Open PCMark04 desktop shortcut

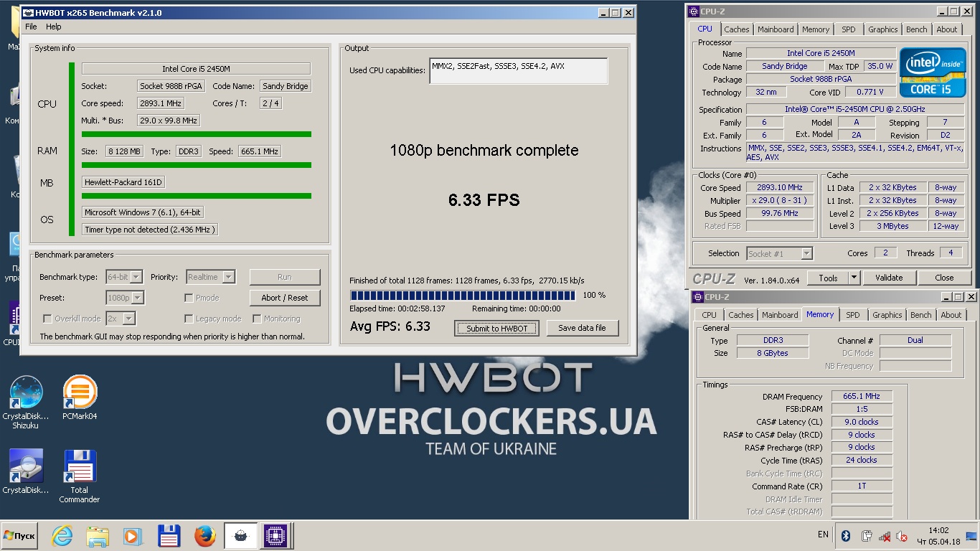point(80,398)
